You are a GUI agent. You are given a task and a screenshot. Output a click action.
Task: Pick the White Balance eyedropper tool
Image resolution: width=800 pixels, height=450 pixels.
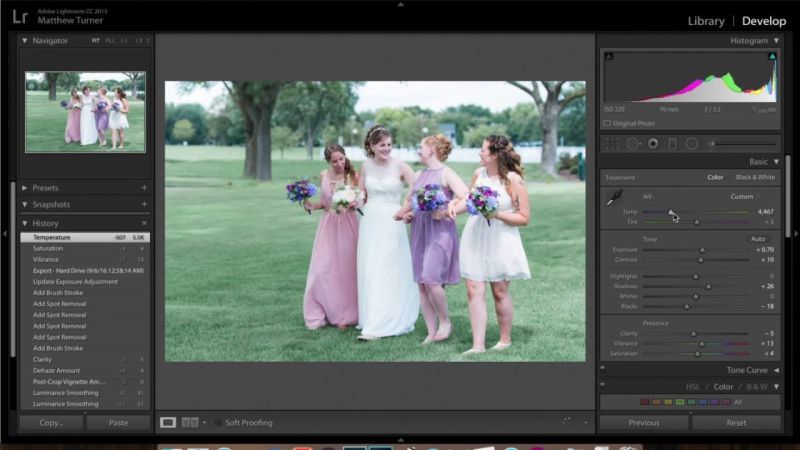tap(613, 198)
